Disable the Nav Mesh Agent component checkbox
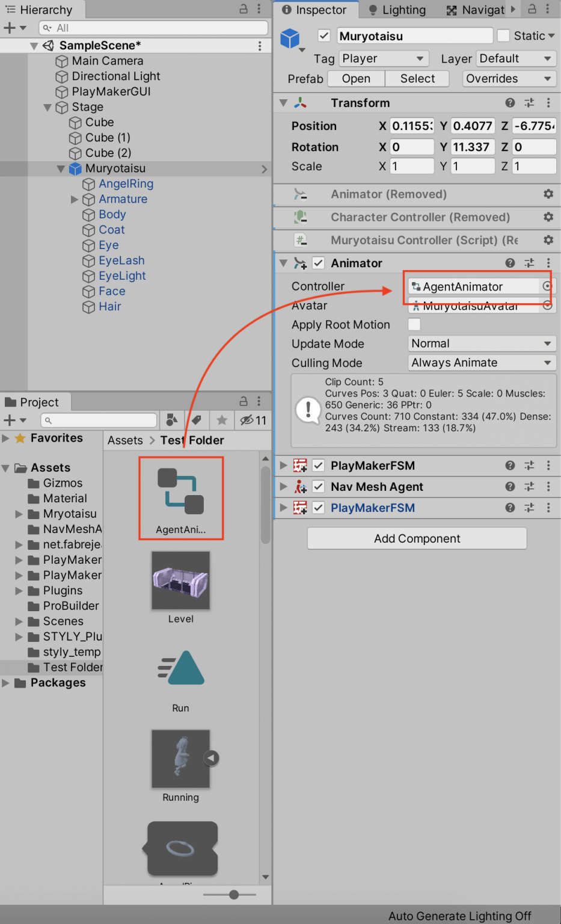Image resolution: width=561 pixels, height=924 pixels. 318,487
